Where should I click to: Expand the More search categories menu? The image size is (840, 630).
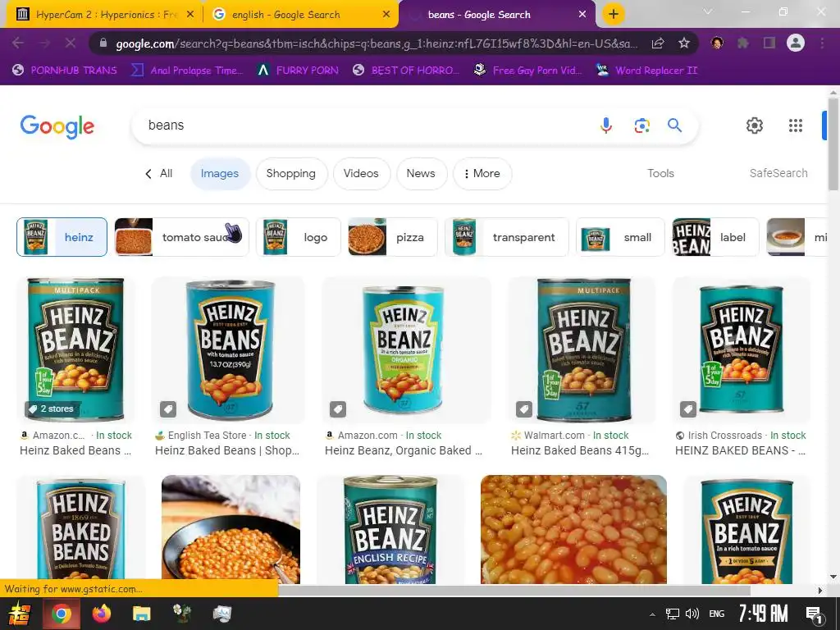pos(482,174)
